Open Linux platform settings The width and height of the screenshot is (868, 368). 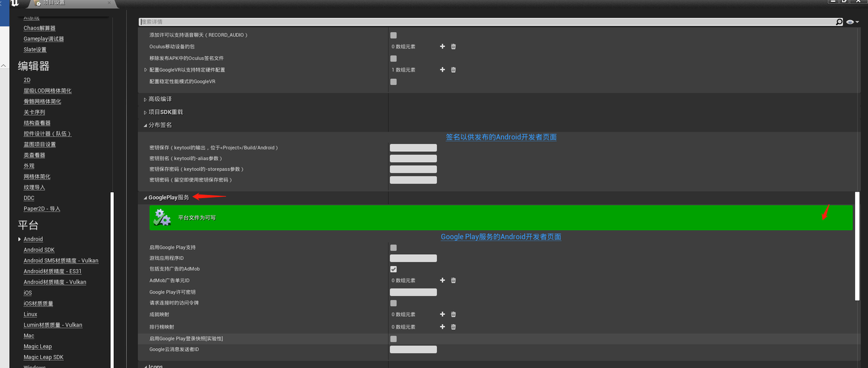pyautogui.click(x=30, y=314)
